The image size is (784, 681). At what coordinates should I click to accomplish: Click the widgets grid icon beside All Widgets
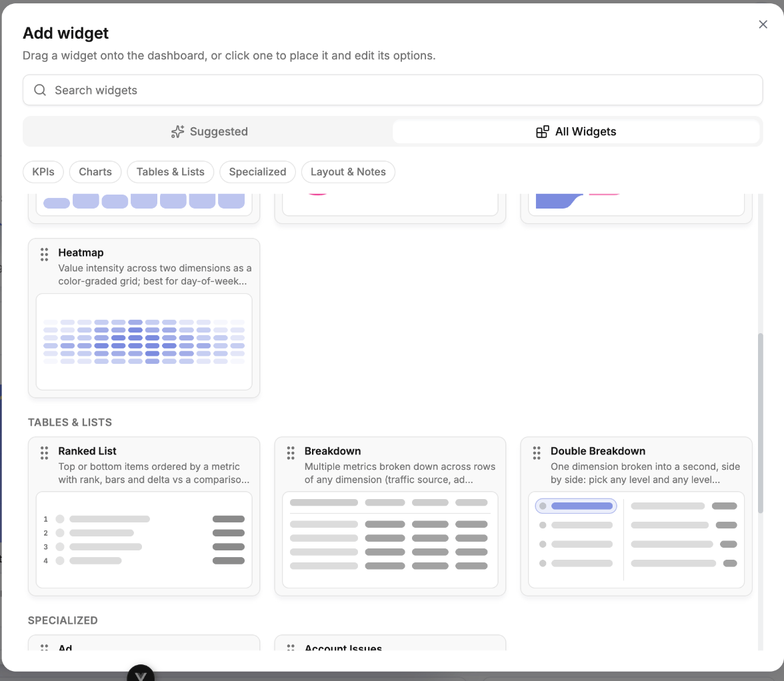tap(543, 131)
